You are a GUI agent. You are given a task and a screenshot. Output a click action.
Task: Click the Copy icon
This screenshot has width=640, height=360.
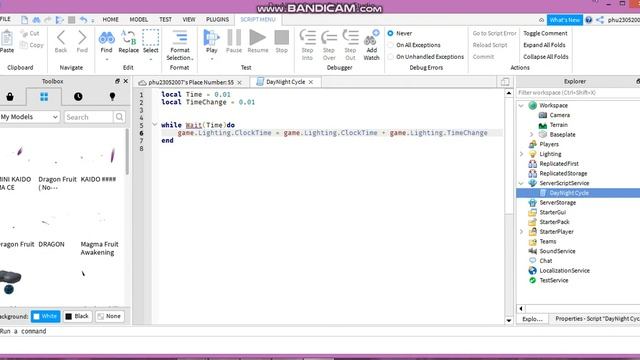point(24,45)
